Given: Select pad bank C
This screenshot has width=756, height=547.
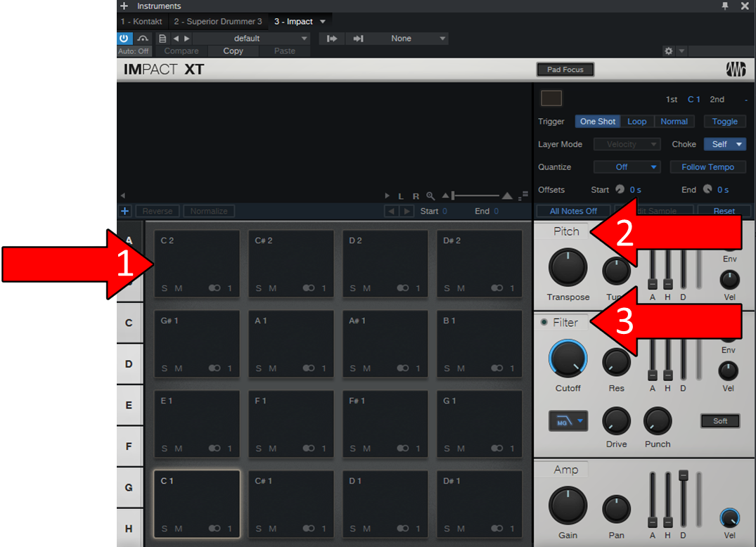Looking at the screenshot, I should click(x=129, y=323).
